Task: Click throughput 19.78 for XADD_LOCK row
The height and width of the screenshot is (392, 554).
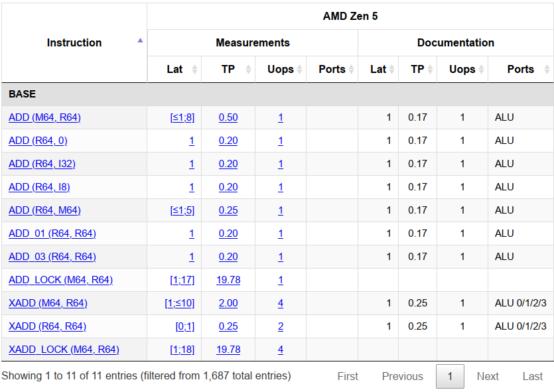Action: coord(228,350)
